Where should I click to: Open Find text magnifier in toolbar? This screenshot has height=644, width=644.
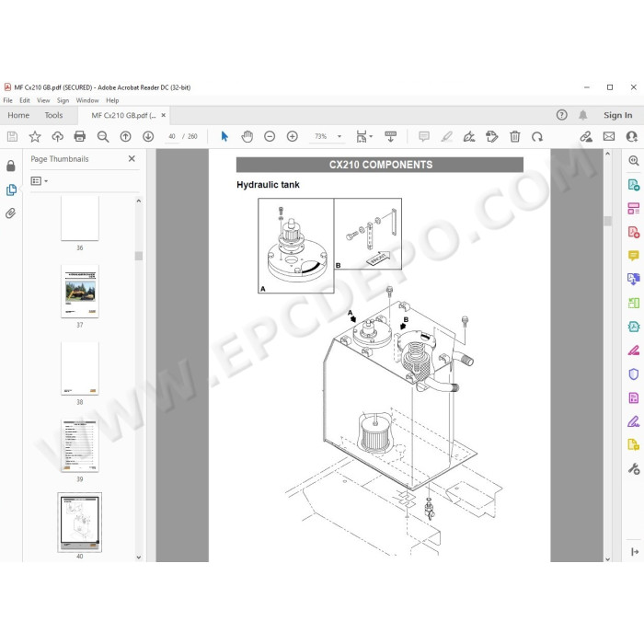click(x=103, y=136)
